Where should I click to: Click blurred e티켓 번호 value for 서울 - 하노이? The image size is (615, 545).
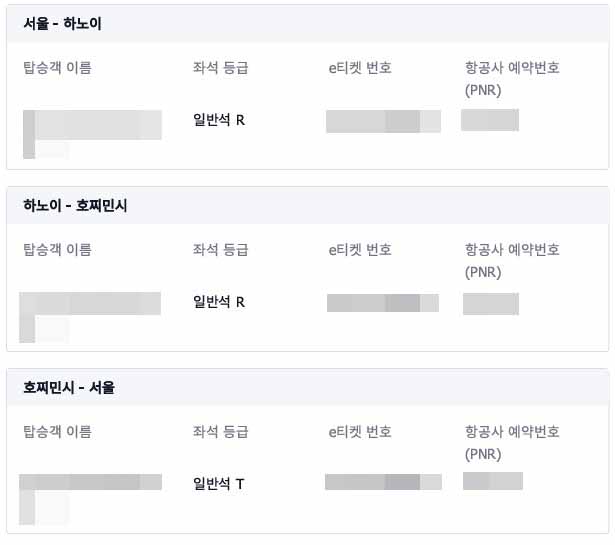[383, 121]
